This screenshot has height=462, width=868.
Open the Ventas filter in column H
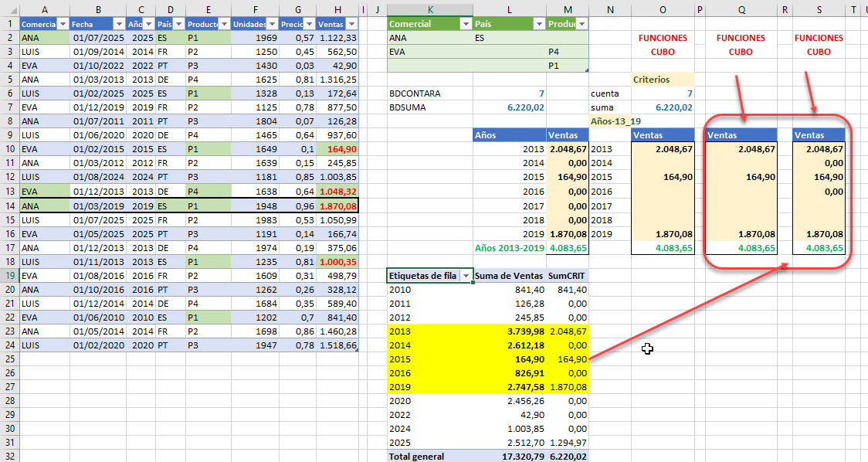[x=351, y=24]
